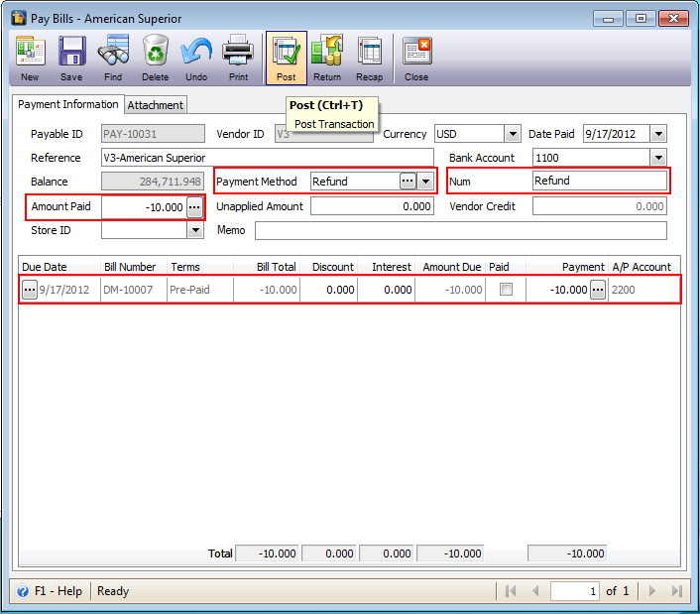Maximize the Pay Bills window
Screen dimensions: 700x614
point(641,18)
